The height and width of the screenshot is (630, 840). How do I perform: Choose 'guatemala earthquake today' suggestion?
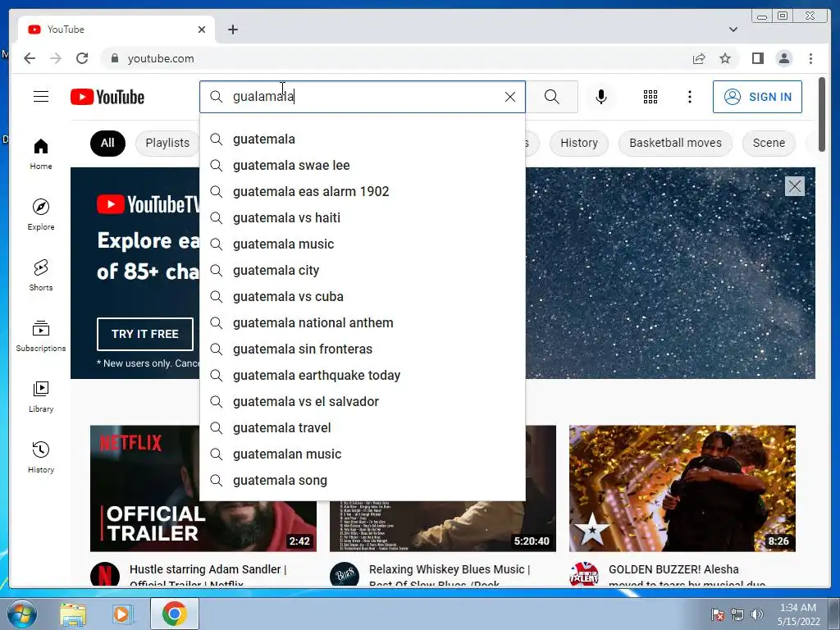363,376
